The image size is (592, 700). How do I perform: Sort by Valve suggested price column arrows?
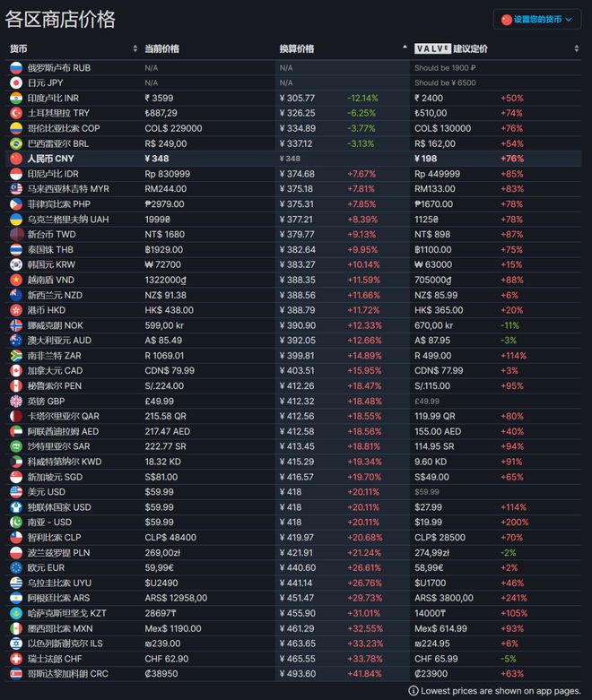tap(577, 48)
